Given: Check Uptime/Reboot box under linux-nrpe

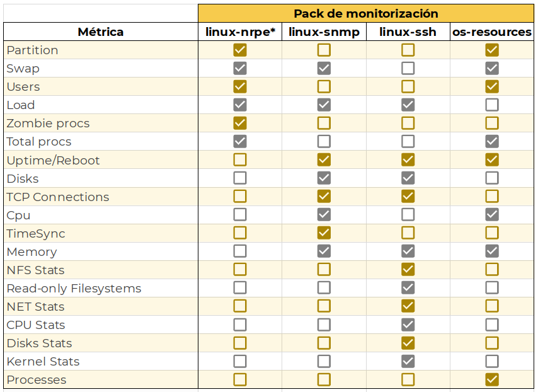Looking at the screenshot, I should [240, 159].
